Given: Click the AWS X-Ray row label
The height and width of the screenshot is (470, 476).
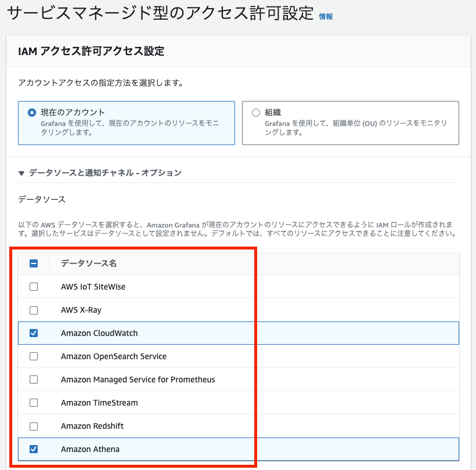Looking at the screenshot, I should pyautogui.click(x=81, y=310).
